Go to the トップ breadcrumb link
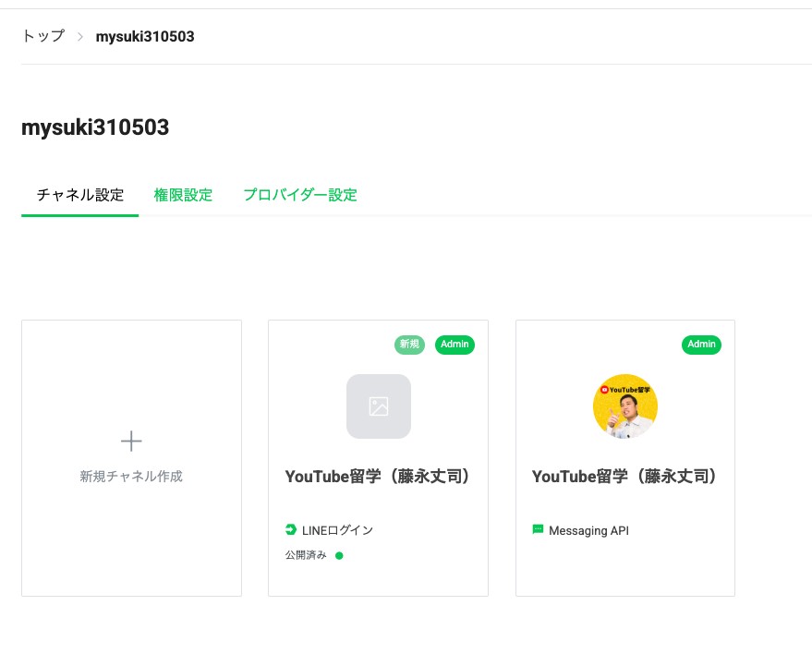 click(43, 36)
